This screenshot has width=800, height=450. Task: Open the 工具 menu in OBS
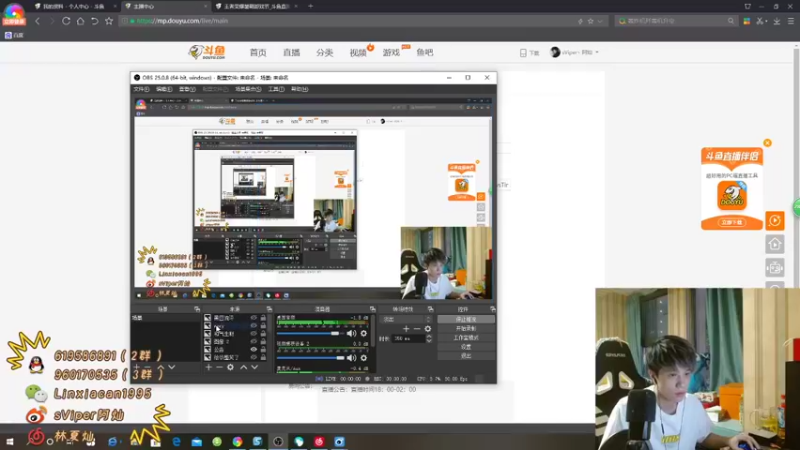click(x=276, y=89)
